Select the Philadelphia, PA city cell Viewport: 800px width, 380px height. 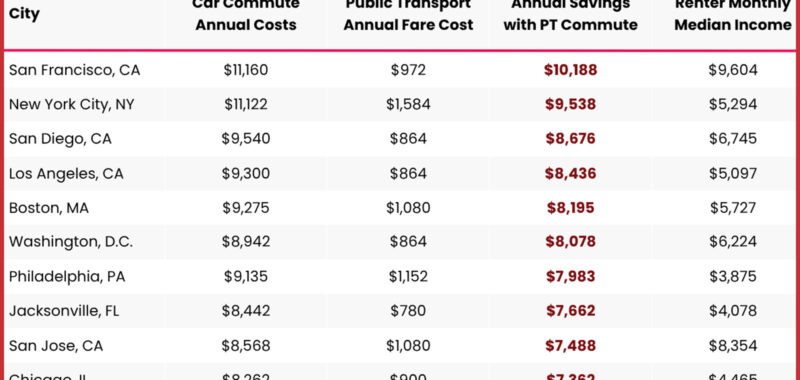coord(67,276)
